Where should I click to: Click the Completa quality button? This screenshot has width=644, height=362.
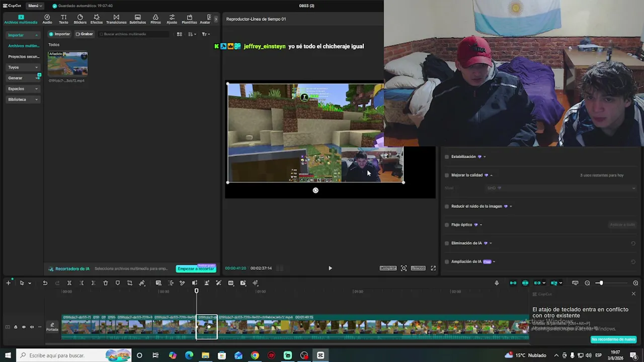pyautogui.click(x=388, y=268)
